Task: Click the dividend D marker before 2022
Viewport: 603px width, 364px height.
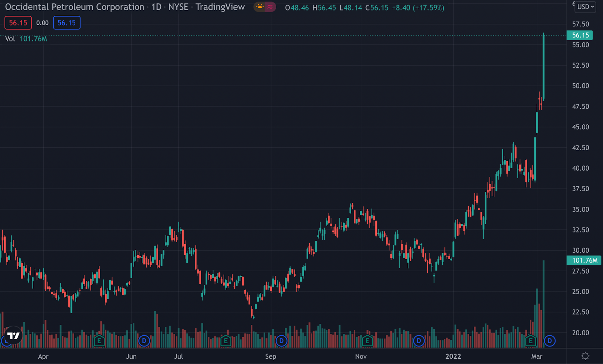Action: tap(419, 341)
